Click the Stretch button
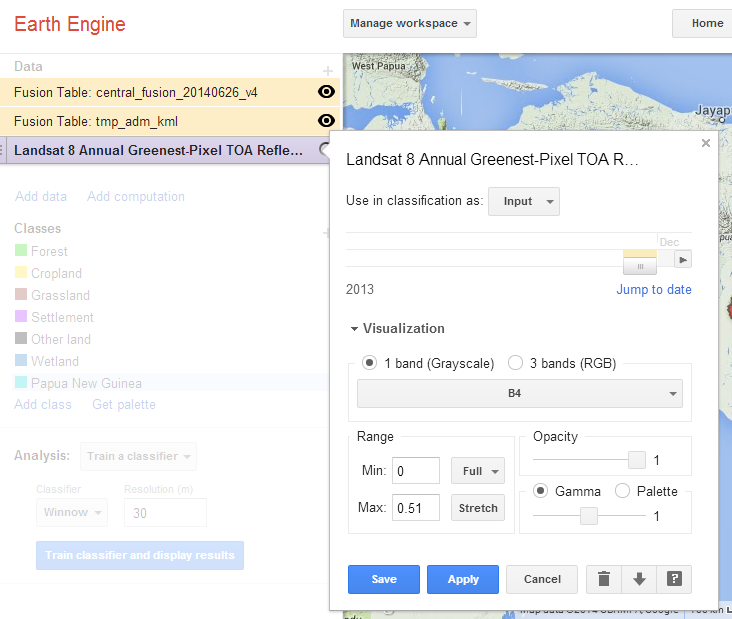This screenshot has width=732, height=619. click(x=478, y=508)
